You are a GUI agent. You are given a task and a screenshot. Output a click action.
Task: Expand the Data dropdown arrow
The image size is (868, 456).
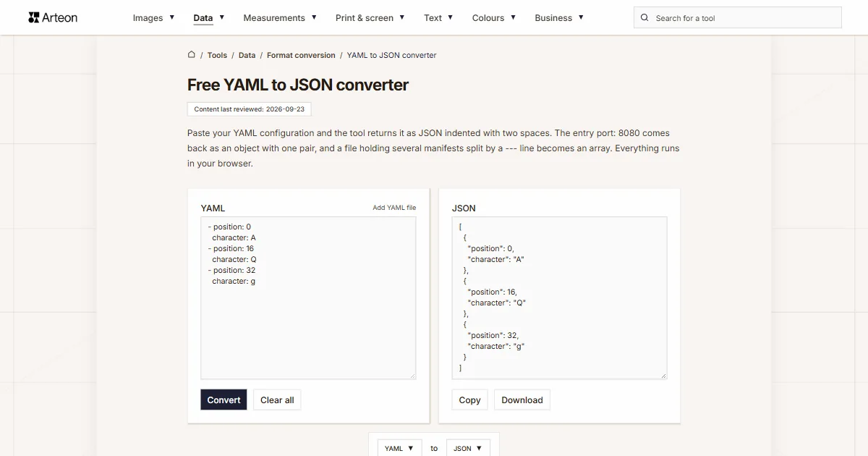(221, 17)
